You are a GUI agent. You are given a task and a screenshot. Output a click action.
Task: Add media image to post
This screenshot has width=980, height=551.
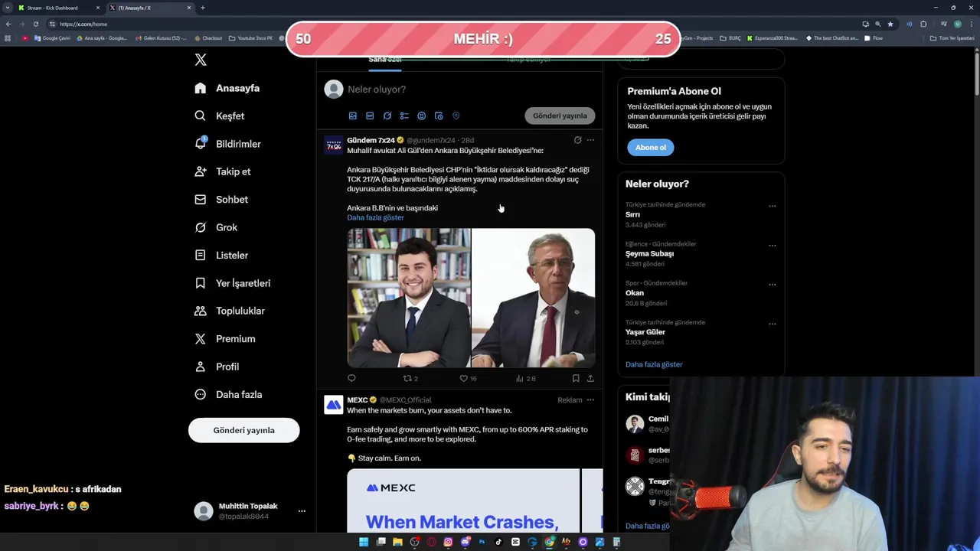pos(353,116)
